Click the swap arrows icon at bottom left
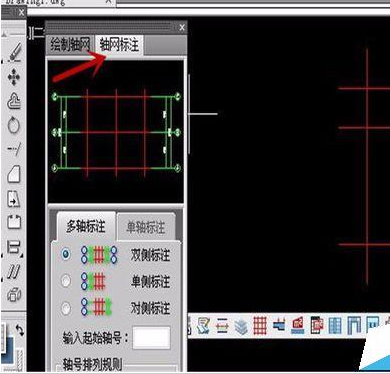The height and width of the screenshot is (374, 390). (x=20, y=330)
